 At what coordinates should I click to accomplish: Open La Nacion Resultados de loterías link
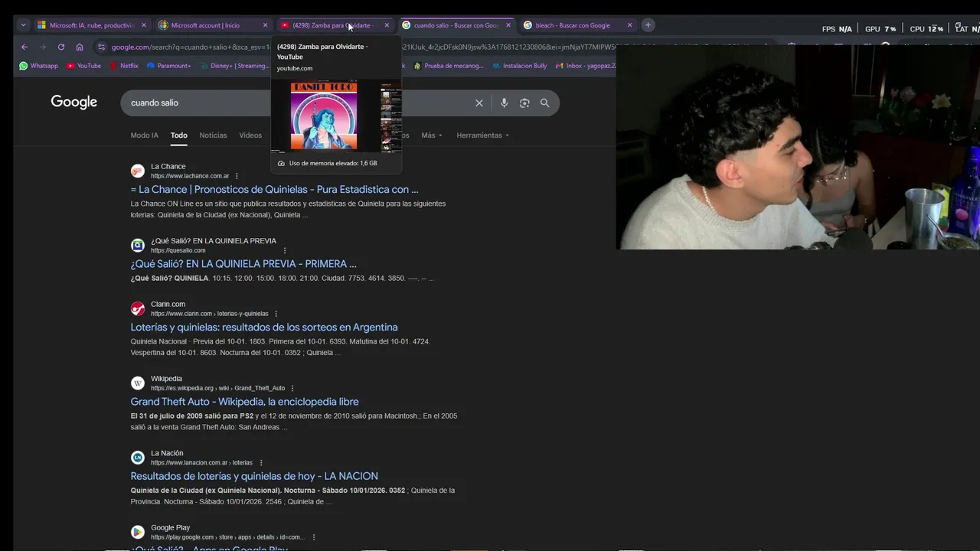[x=254, y=476]
